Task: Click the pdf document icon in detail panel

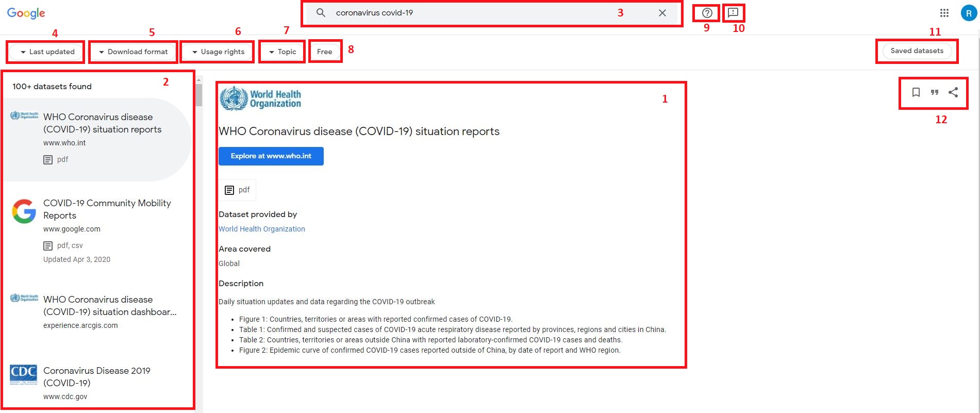Action: pos(229,190)
